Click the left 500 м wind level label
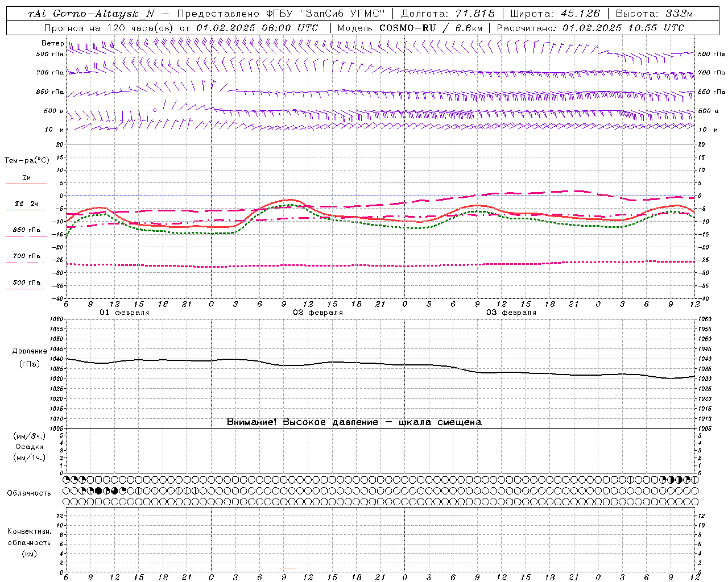Screen dimensions: 728x582 (x=54, y=111)
